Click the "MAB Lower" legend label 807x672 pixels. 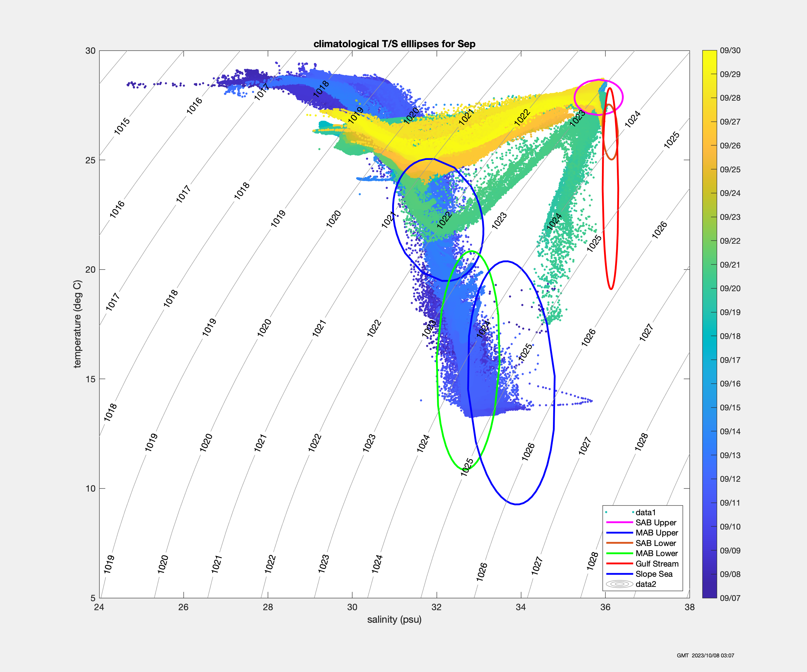[657, 553]
